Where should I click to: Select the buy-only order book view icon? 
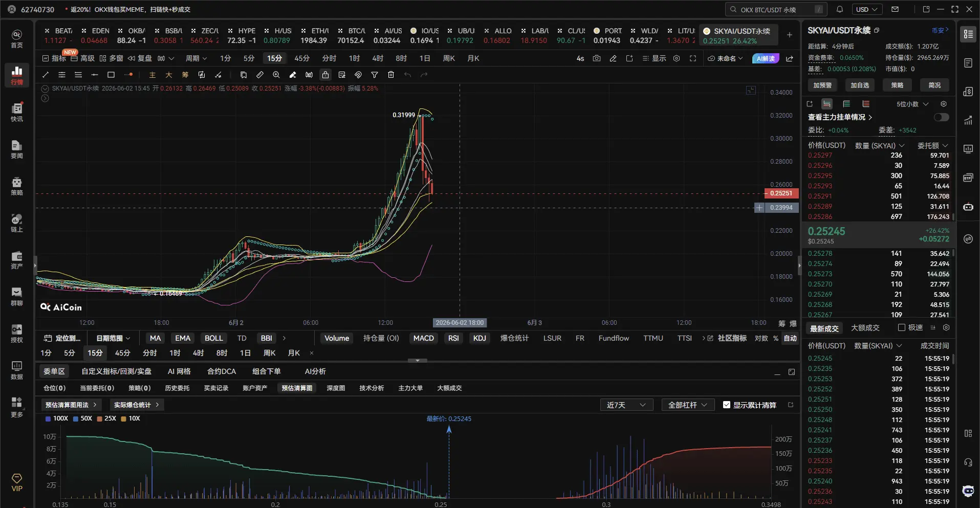(x=846, y=104)
